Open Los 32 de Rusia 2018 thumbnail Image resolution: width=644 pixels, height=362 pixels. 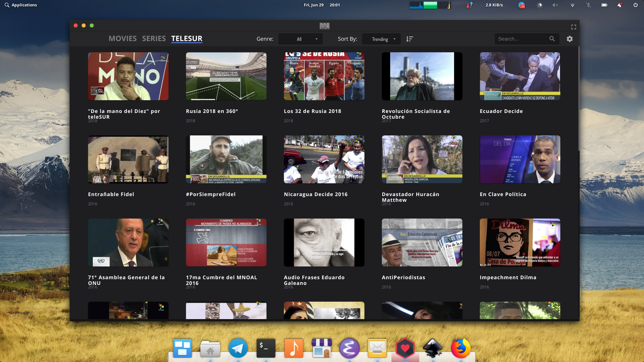[x=324, y=76]
